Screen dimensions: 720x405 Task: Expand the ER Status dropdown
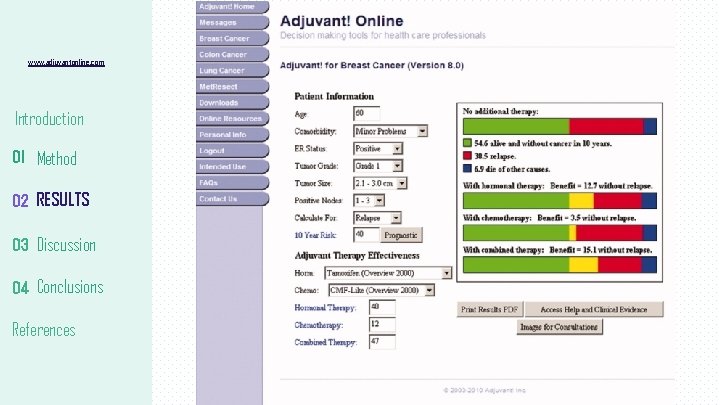[397, 149]
